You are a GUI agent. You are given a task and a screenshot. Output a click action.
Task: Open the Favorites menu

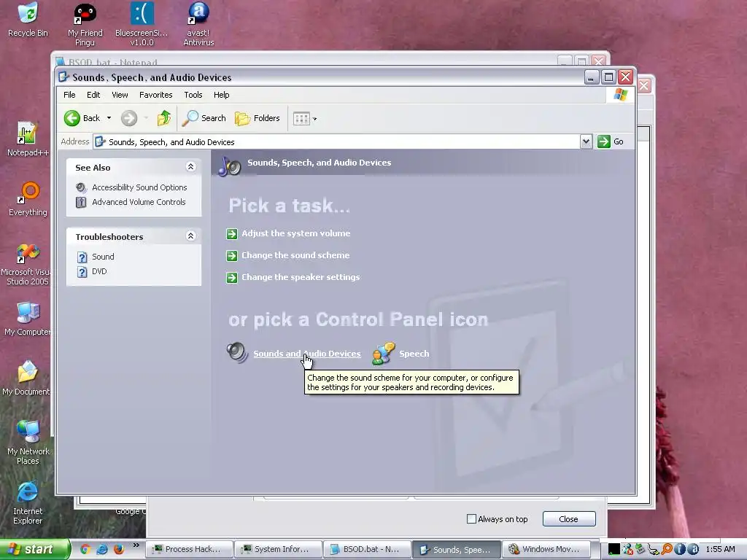pos(156,95)
